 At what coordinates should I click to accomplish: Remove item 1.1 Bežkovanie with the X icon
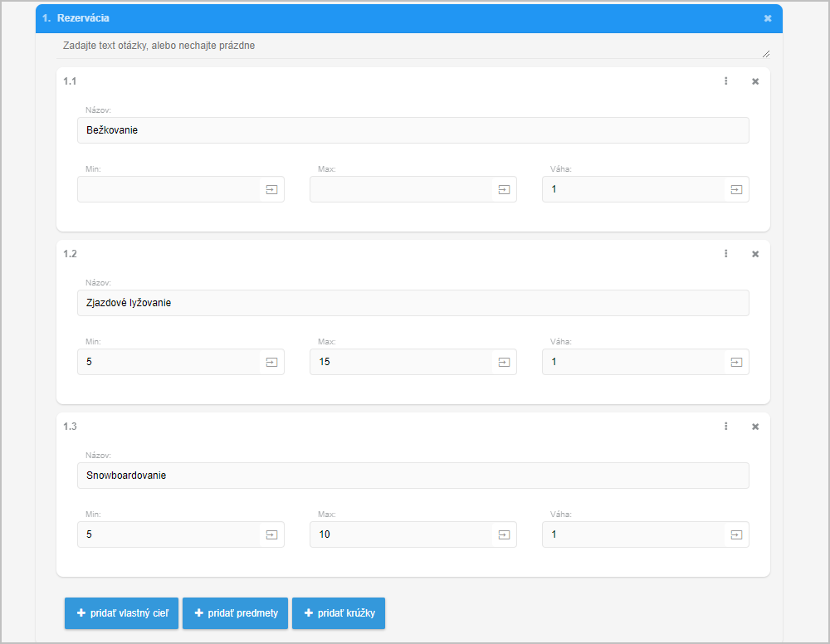(x=755, y=81)
